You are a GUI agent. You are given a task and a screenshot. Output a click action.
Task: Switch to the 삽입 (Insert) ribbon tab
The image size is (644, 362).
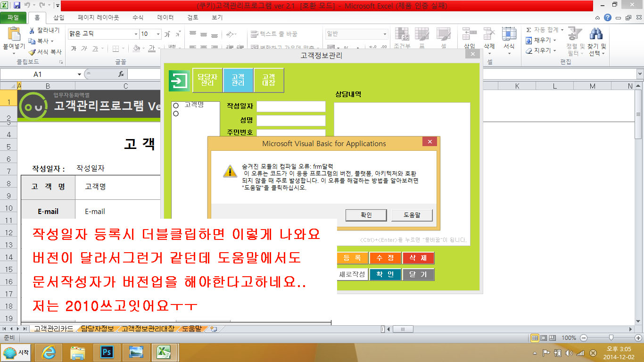click(59, 18)
